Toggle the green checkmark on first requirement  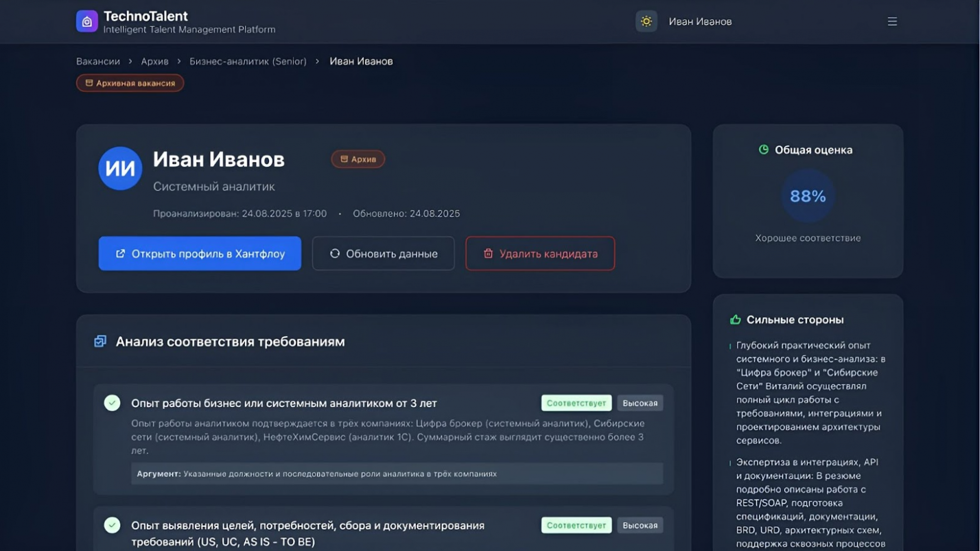pyautogui.click(x=112, y=402)
